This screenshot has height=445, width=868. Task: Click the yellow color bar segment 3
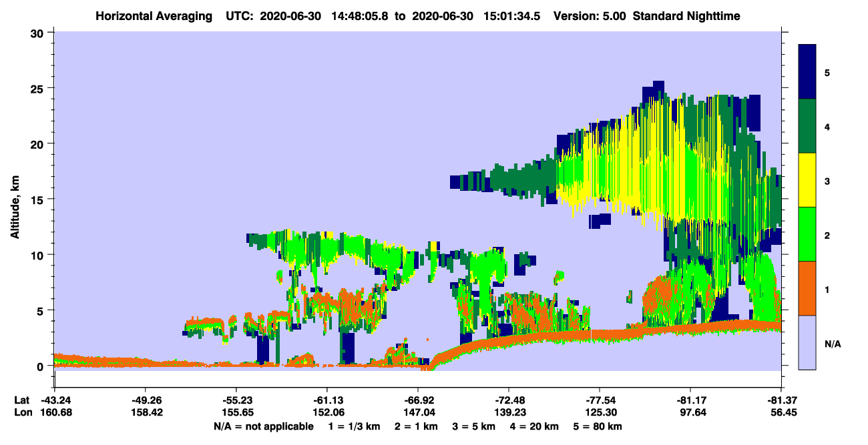pos(807,179)
